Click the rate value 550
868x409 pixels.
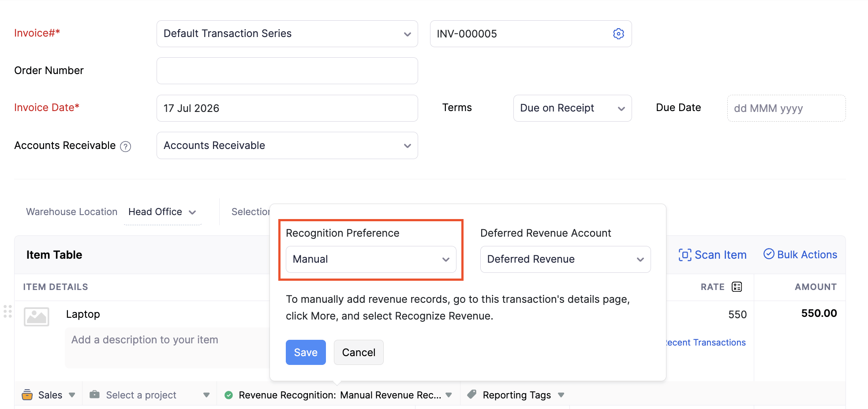click(x=737, y=315)
